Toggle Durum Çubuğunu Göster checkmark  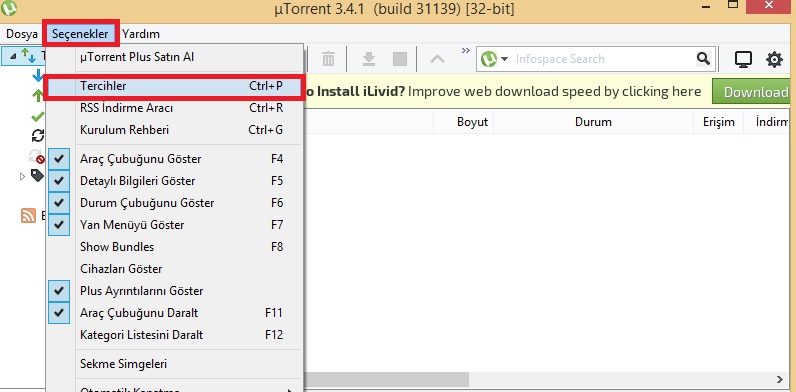point(59,203)
